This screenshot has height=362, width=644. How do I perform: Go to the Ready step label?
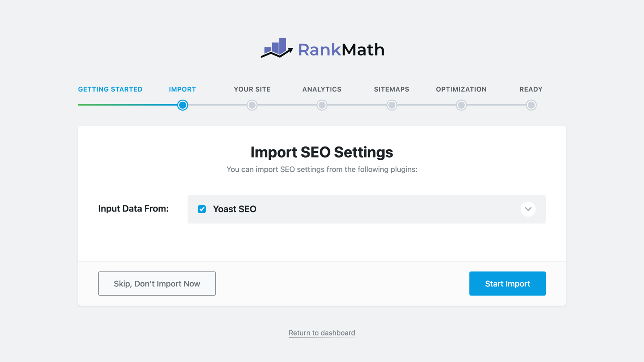(x=531, y=89)
